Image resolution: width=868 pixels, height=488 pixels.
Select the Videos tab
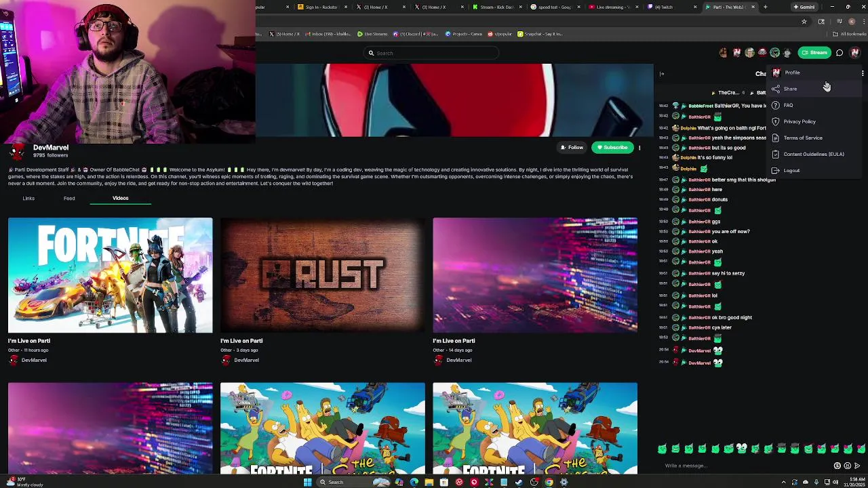click(120, 198)
